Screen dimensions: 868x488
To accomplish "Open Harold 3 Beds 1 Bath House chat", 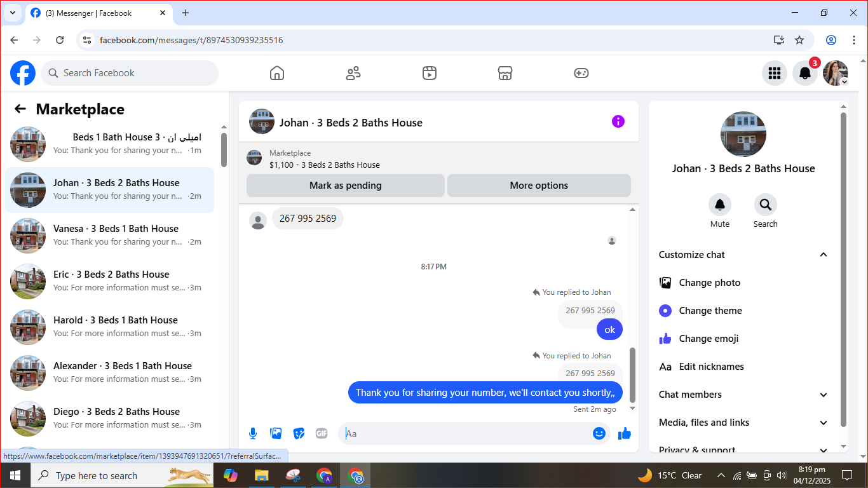I will pyautogui.click(x=109, y=327).
